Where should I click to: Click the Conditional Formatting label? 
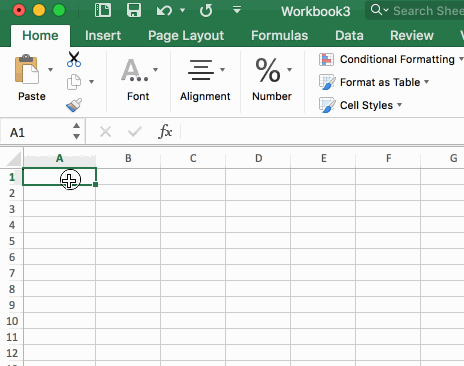(397, 59)
